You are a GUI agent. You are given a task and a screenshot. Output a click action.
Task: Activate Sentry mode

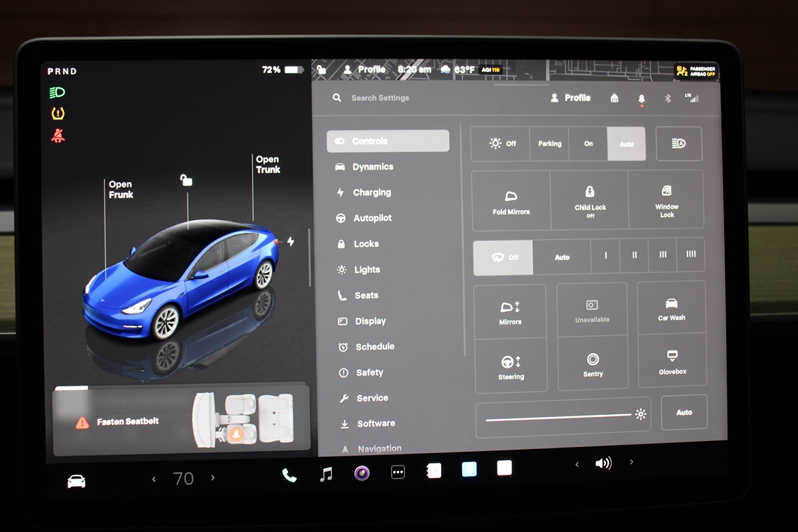pyautogui.click(x=593, y=363)
